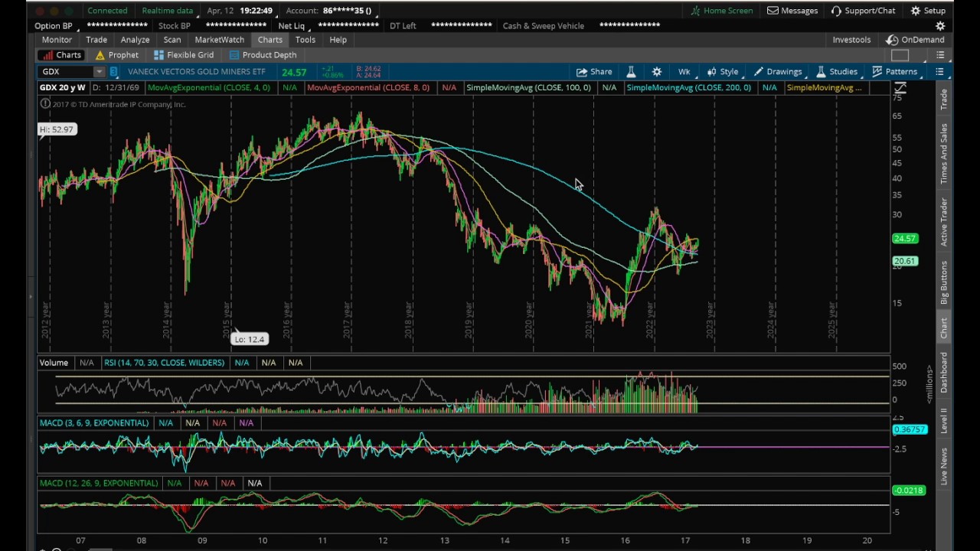Viewport: 980px width, 551px height.
Task: Open Net Liq dropdown
Action: [x=291, y=26]
